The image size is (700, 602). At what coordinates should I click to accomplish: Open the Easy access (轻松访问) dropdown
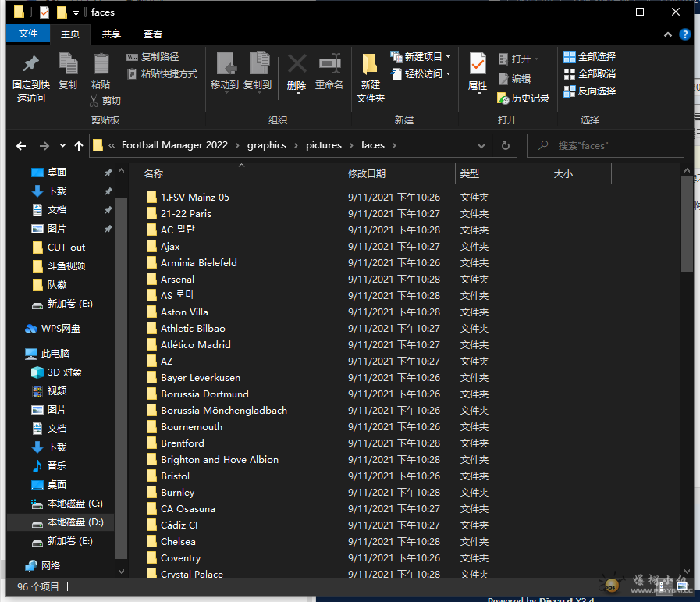coord(421,73)
